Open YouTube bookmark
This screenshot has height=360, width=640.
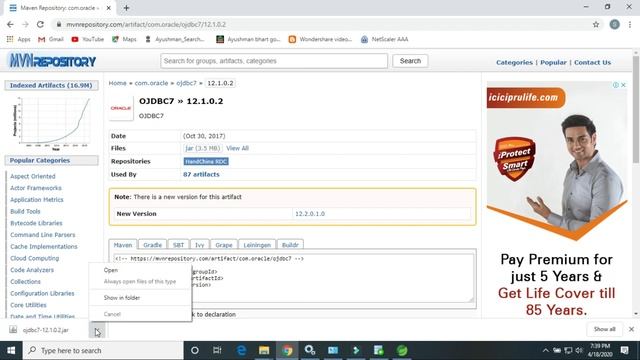(x=87, y=39)
